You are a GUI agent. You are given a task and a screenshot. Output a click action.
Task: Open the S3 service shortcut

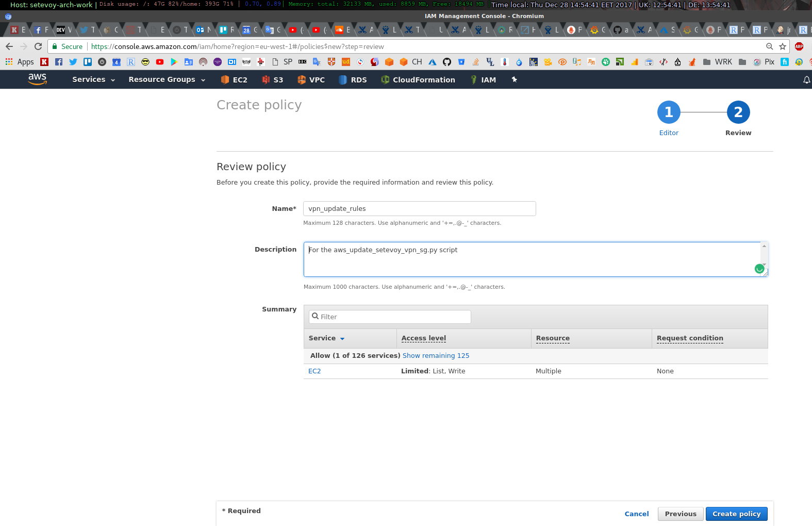click(x=273, y=79)
